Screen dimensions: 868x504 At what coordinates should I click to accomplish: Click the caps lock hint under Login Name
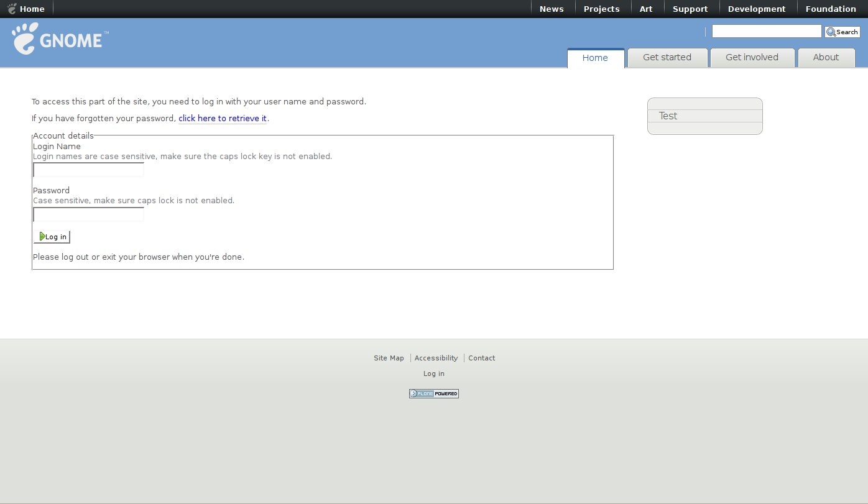coord(182,157)
